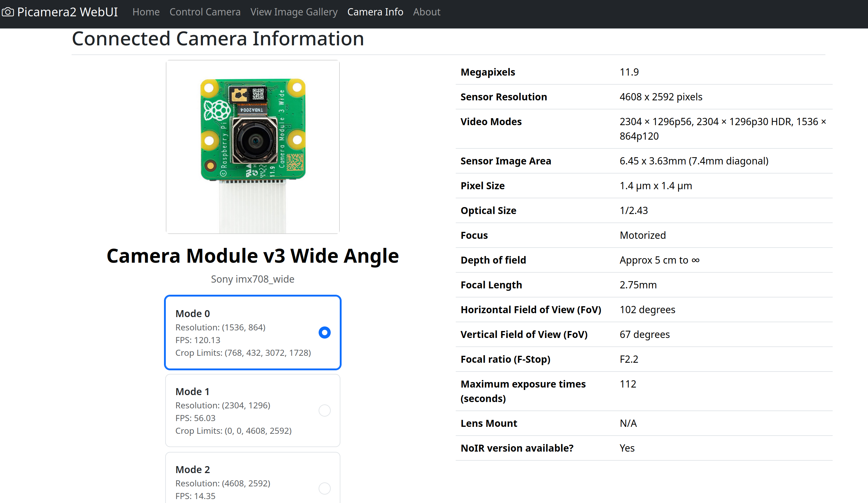Click the 'Connected Camera Information' heading
The width and height of the screenshot is (868, 503).
point(218,38)
